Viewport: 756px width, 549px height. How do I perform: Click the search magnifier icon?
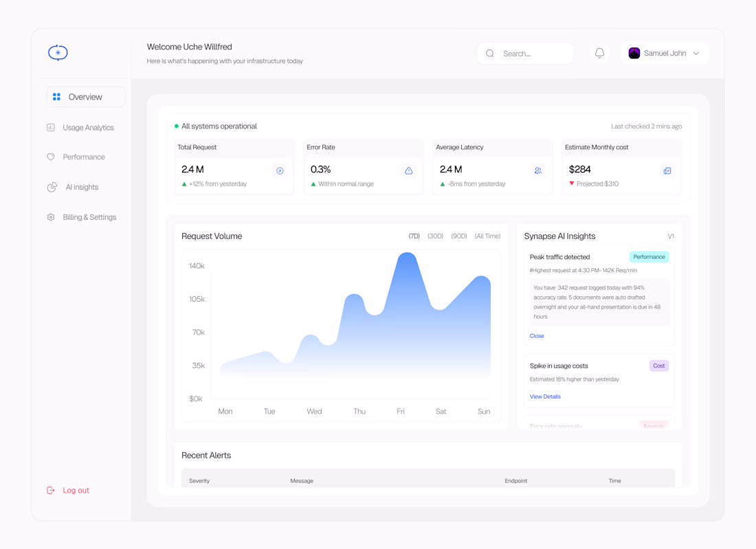point(490,54)
